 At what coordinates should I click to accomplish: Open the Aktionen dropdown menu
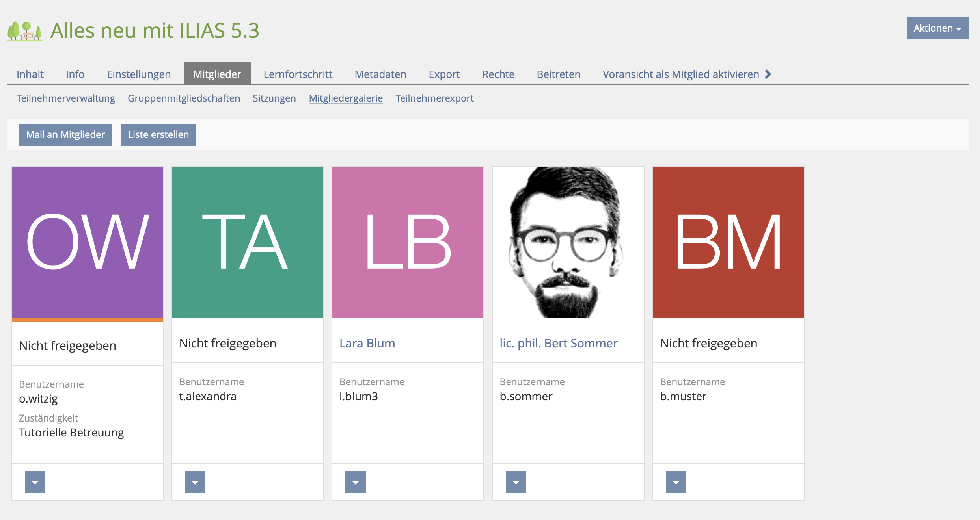[x=937, y=28]
